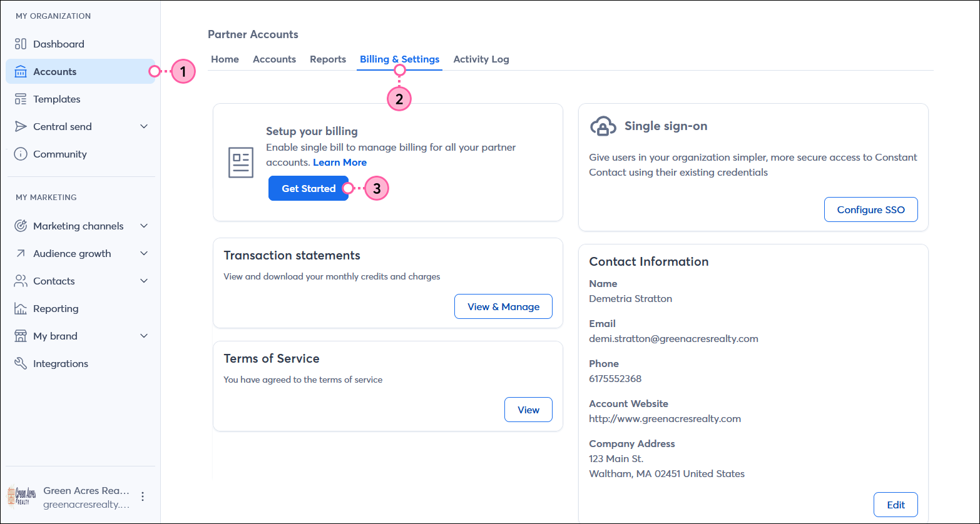Click the Setup your billing heading
Viewport: 980px width, 524px height.
[312, 131]
